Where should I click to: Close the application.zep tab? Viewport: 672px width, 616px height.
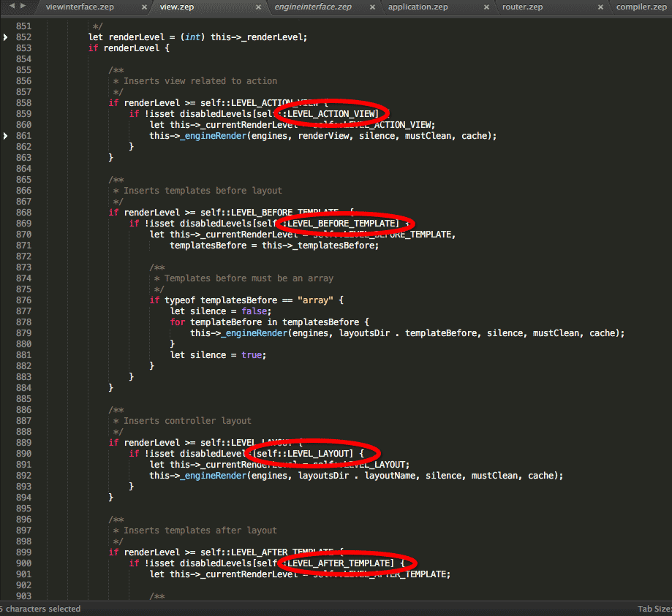pyautogui.click(x=486, y=7)
